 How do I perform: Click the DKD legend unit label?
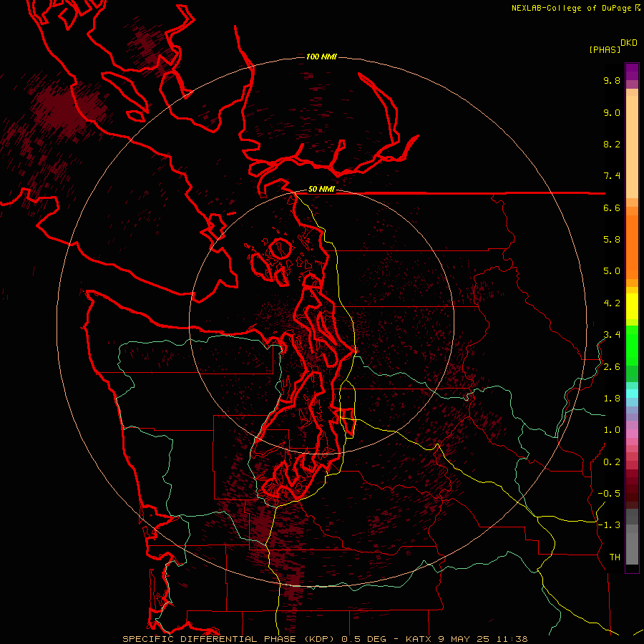coord(629,43)
